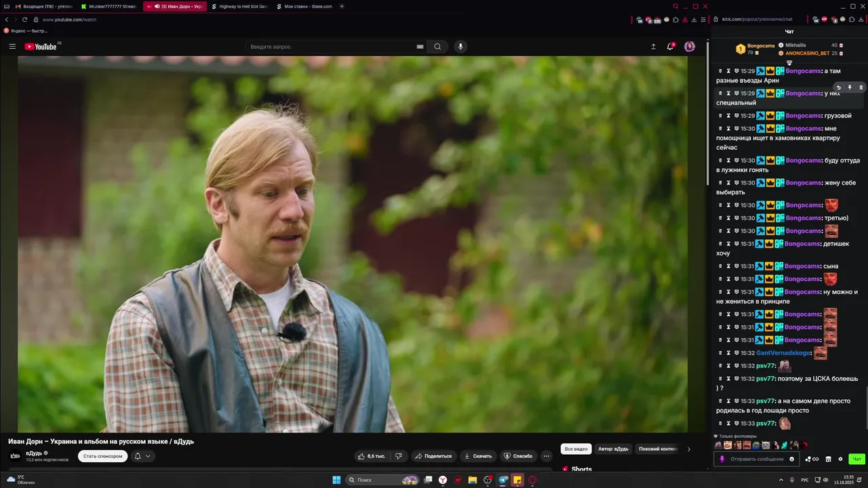The height and width of the screenshot is (488, 868).
Task: Dislike the video with the thumbs-down button
Action: click(399, 456)
